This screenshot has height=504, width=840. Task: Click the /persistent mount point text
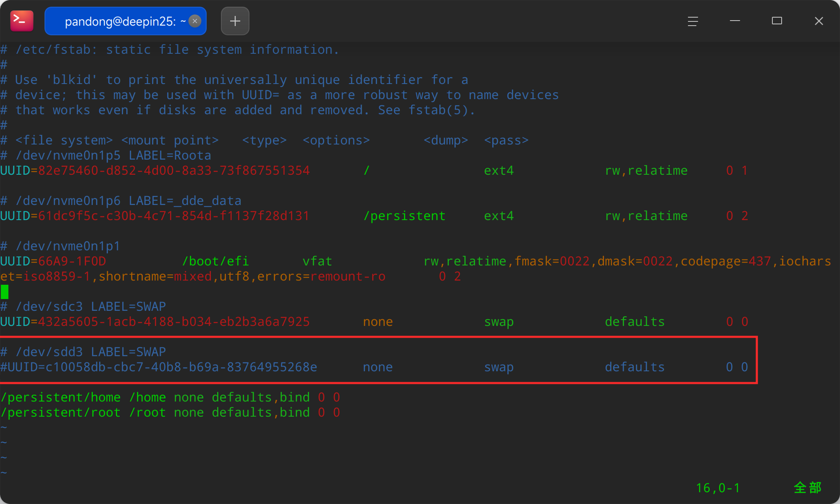(x=404, y=216)
